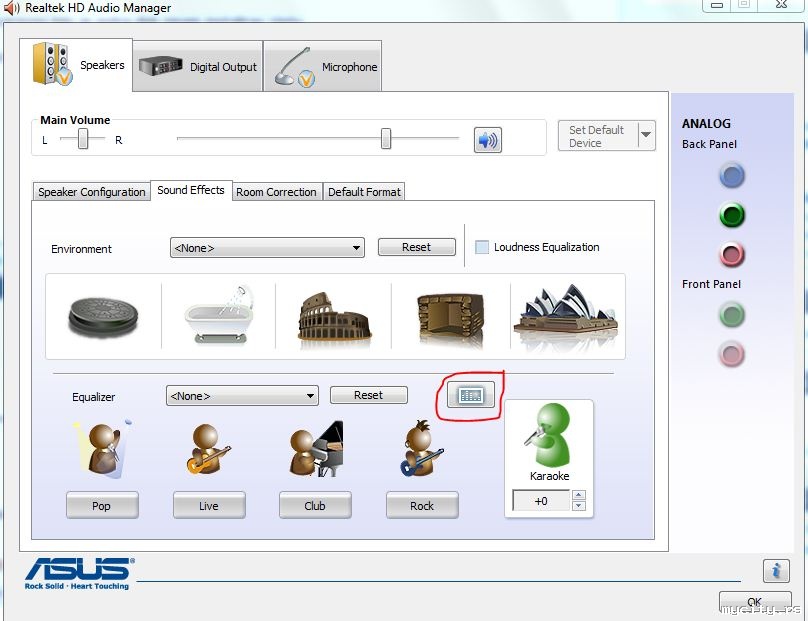Decrease the Karaoke key value
Image resolution: width=808 pixels, height=621 pixels.
tap(579, 506)
